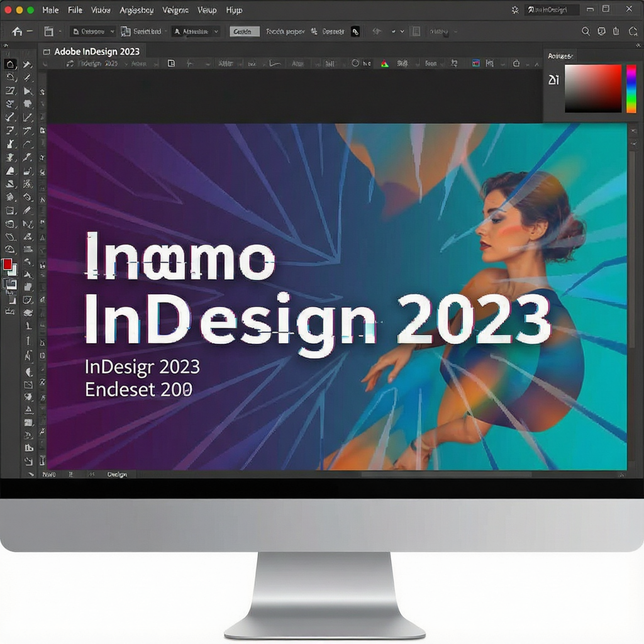The width and height of the screenshot is (644, 644).
Task: Click the crop-like icon left of the blue-red icon
Action: click(x=454, y=64)
